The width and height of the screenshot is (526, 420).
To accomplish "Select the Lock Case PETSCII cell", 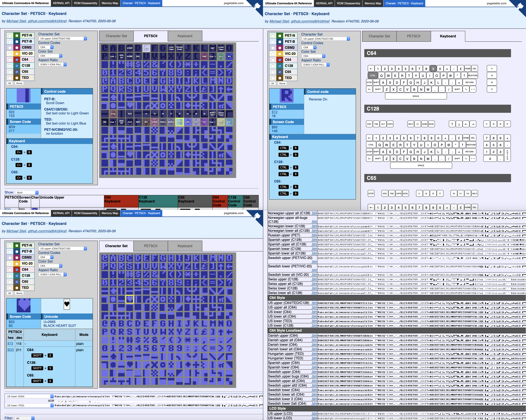I will (x=171, y=48).
